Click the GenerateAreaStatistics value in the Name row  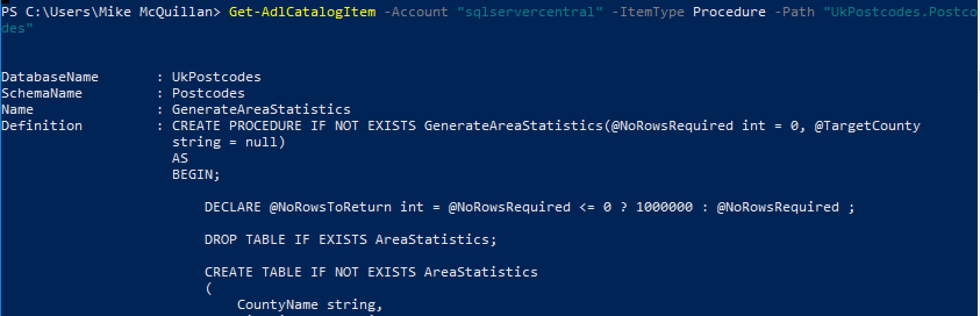point(261,109)
